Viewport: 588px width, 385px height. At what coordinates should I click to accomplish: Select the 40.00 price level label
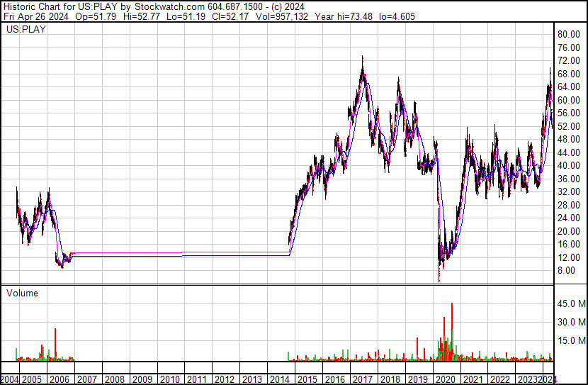pyautogui.click(x=569, y=165)
